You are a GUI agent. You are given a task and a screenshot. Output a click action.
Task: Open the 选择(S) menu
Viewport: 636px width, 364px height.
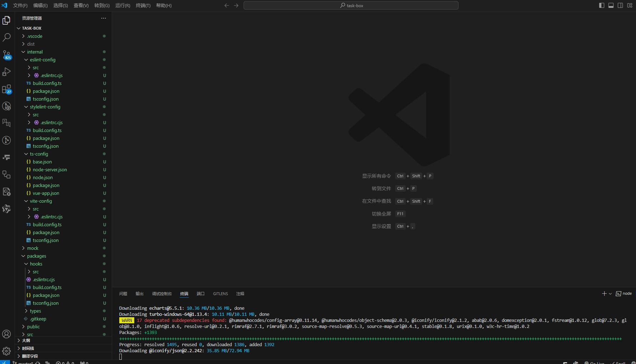61,5
